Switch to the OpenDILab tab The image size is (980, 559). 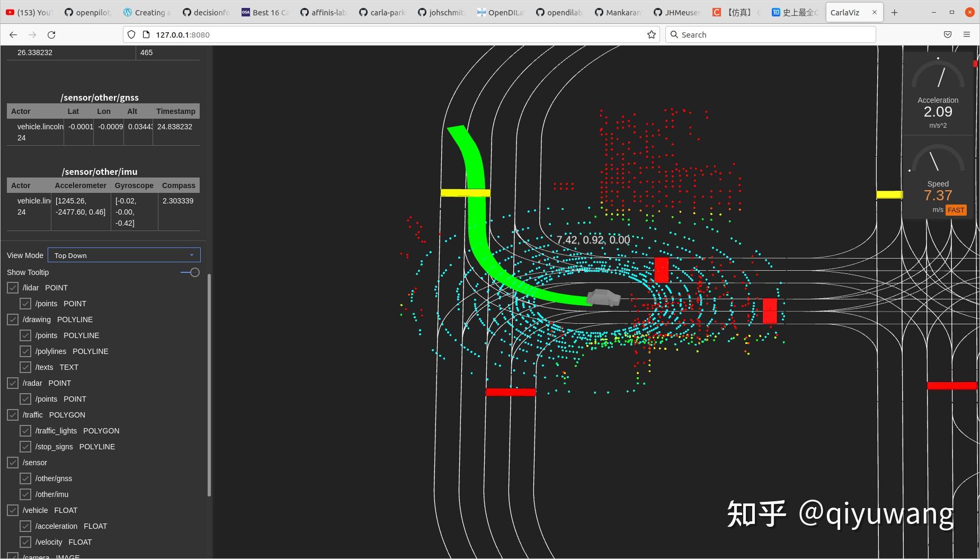(500, 12)
